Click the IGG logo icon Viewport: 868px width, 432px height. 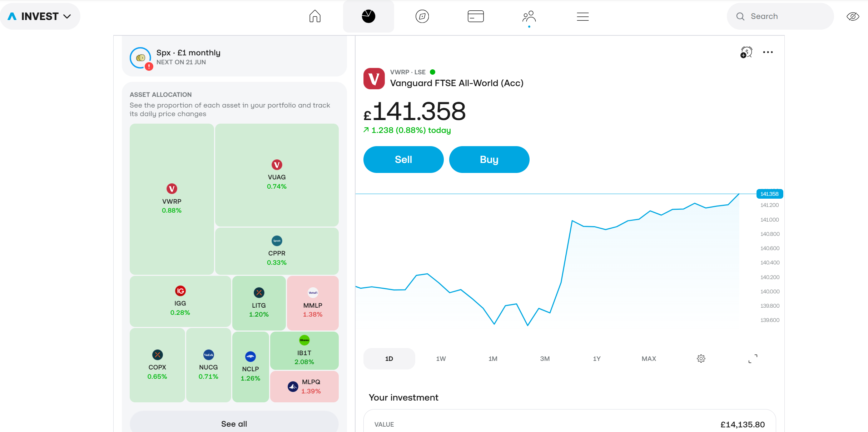pyautogui.click(x=180, y=291)
